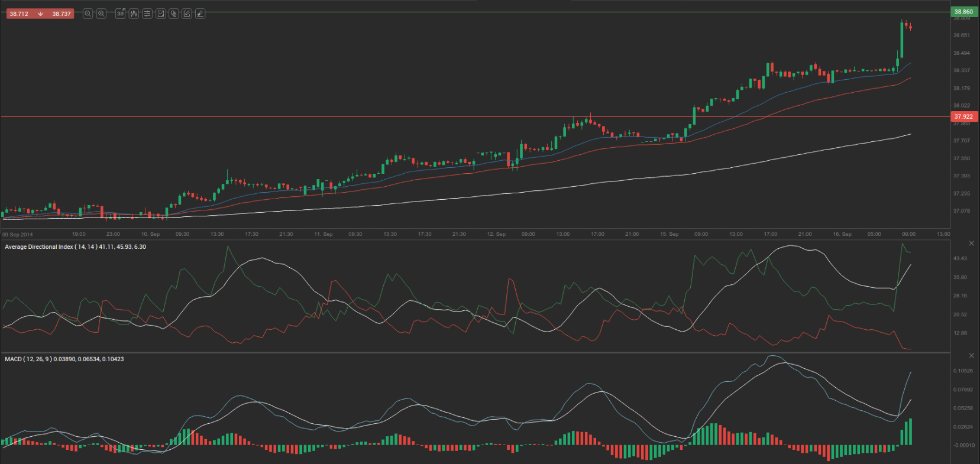Image resolution: width=980 pixels, height=464 pixels.
Task: Select the eraser tool icon
Action: (200, 14)
